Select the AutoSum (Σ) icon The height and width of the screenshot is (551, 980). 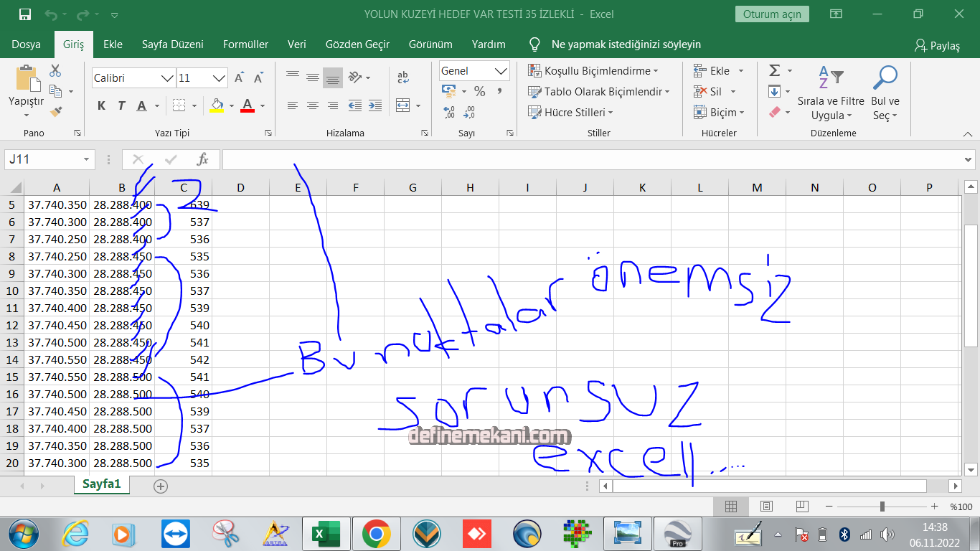pyautogui.click(x=773, y=70)
